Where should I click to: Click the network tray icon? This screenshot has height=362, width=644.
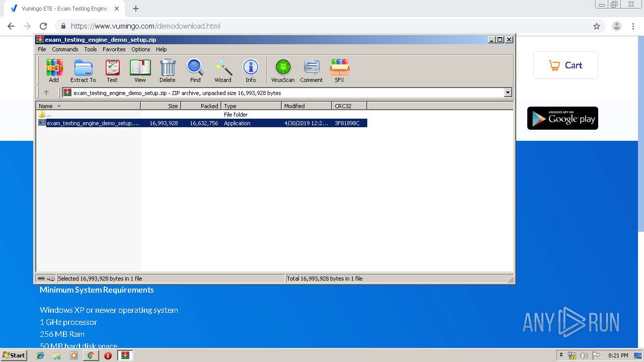pyautogui.click(x=572, y=355)
